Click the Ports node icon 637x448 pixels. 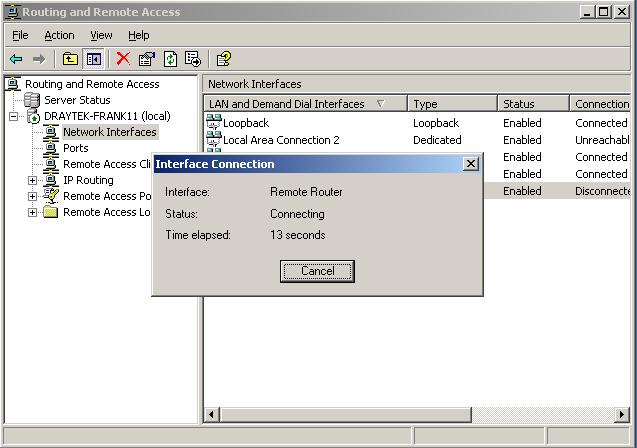pyautogui.click(x=51, y=148)
